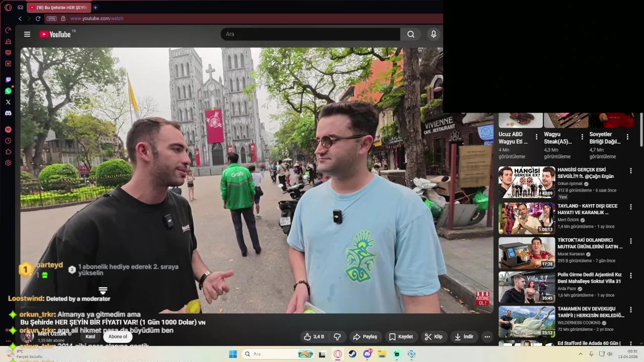The width and height of the screenshot is (644, 362).
Task: Open options for HANGİSİ GERÇEK ESKİ video
Action: coord(630,171)
